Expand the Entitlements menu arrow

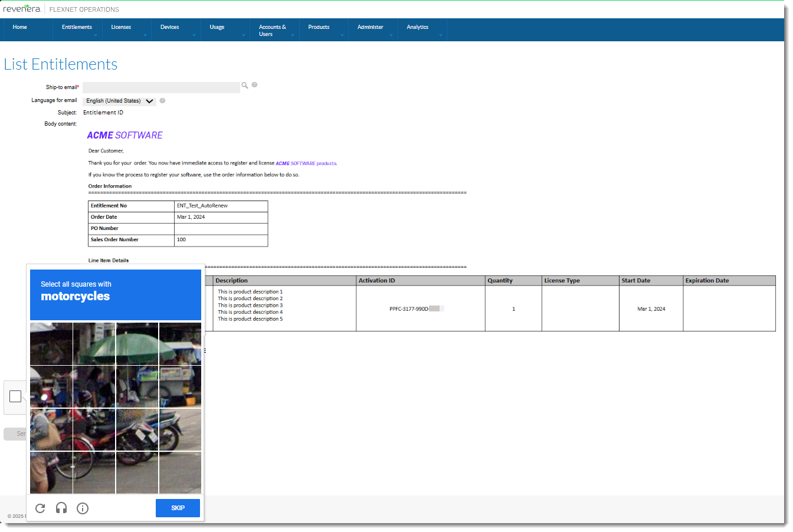click(x=96, y=35)
